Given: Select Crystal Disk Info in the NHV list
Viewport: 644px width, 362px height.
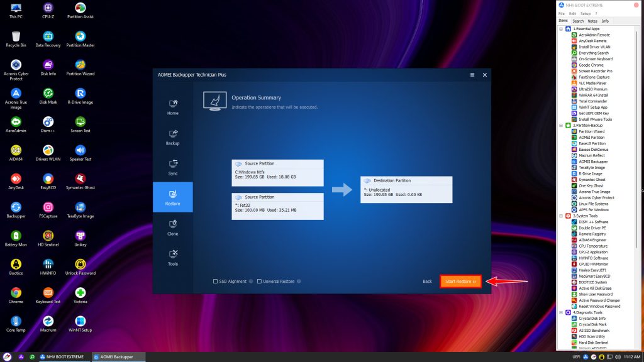Looking at the screenshot, I should pyautogui.click(x=592, y=319).
